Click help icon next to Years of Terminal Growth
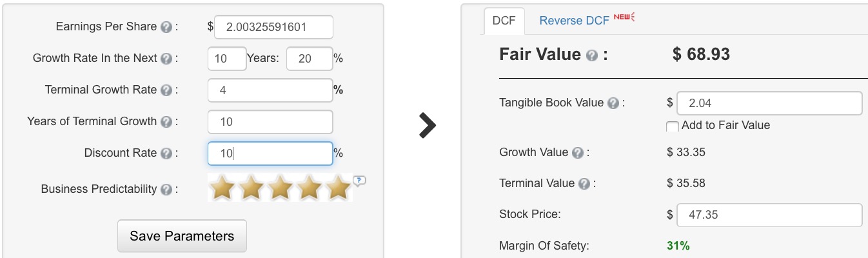This screenshot has height=258, width=868. point(166,122)
